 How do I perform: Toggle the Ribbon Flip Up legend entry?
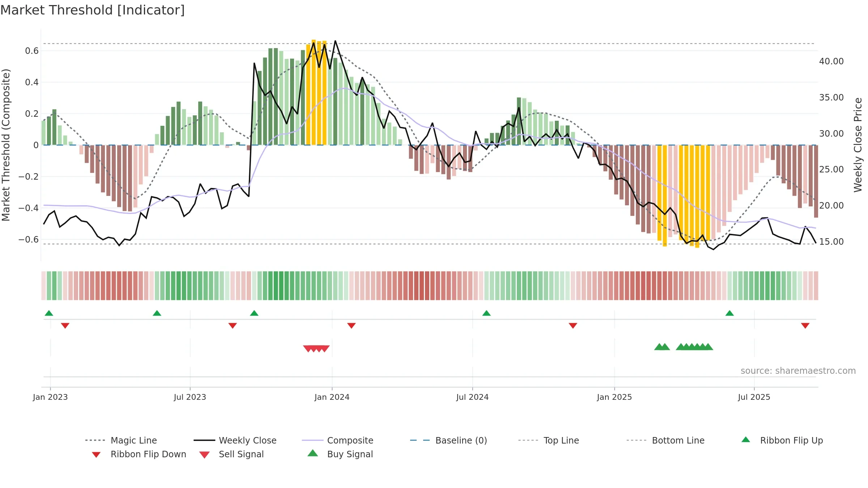(x=782, y=440)
